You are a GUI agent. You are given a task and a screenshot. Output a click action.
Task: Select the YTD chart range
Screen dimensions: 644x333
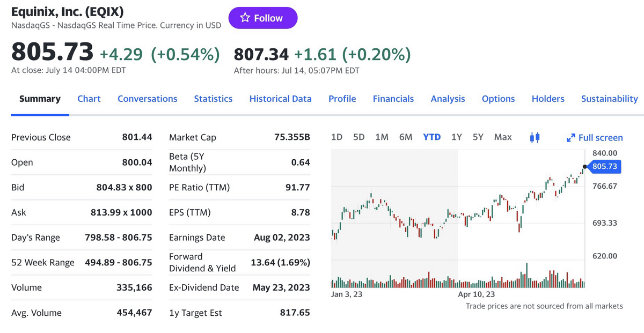(432, 137)
